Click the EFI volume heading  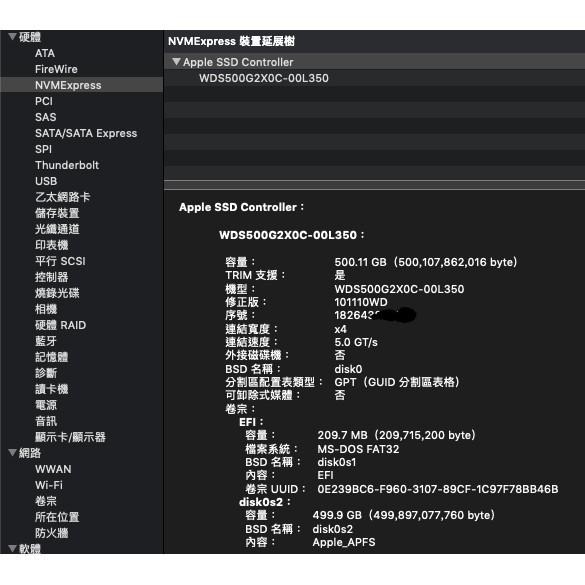(251, 422)
